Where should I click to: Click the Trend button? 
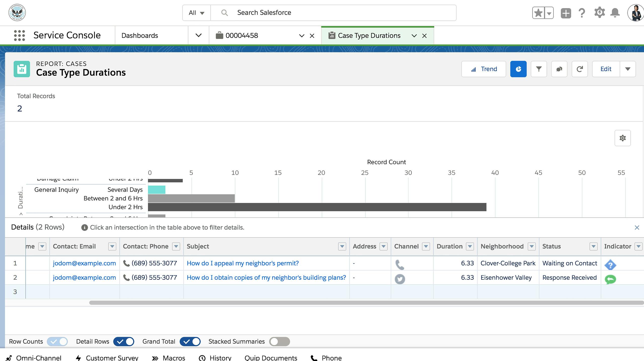(x=484, y=69)
